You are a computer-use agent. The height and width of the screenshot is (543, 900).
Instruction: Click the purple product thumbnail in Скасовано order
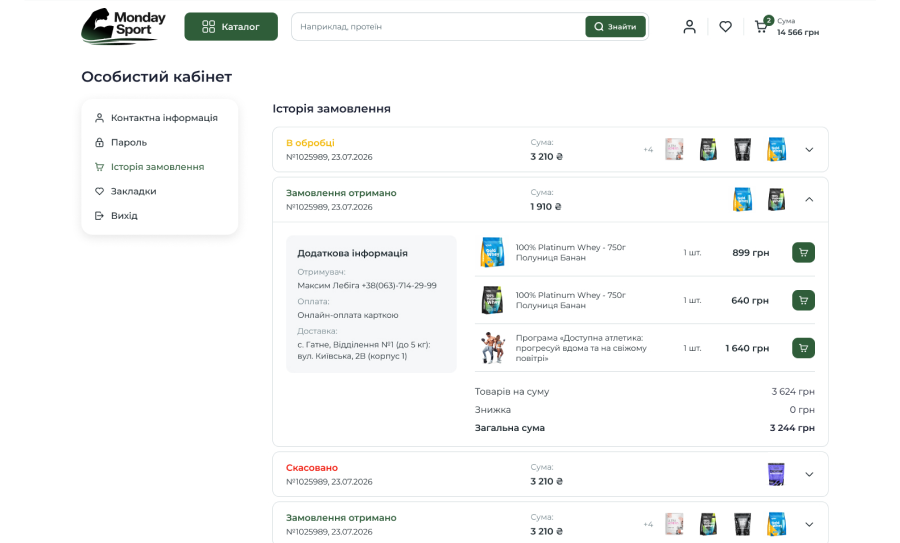776,475
